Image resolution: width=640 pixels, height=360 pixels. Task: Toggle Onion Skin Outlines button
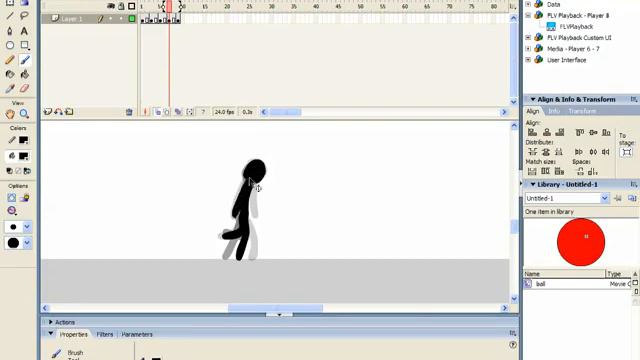[x=167, y=112]
